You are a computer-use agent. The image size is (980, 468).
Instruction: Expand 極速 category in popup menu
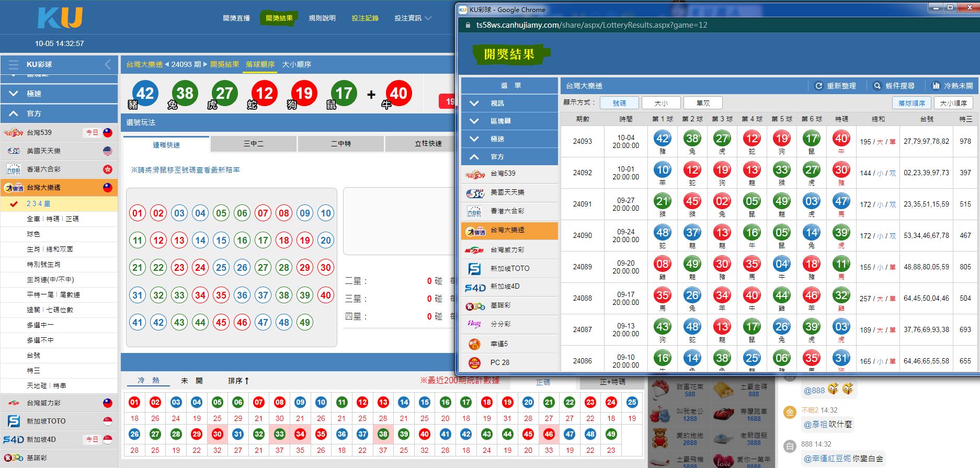509,139
